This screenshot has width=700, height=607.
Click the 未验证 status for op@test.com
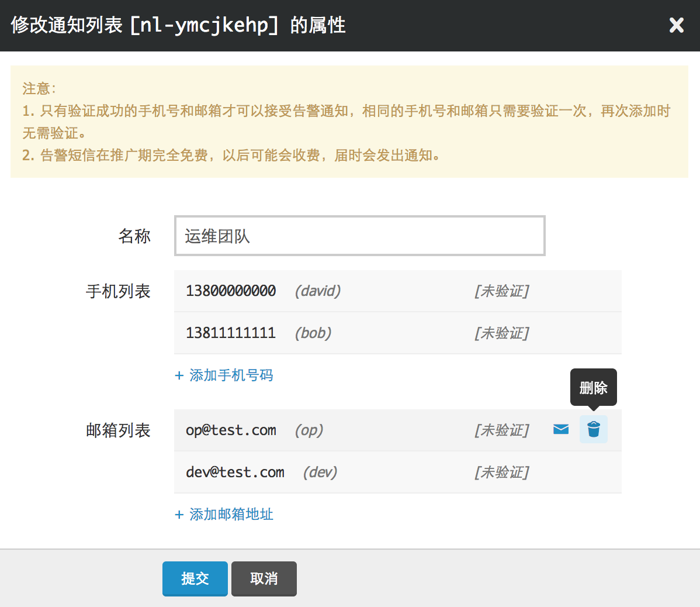(501, 430)
